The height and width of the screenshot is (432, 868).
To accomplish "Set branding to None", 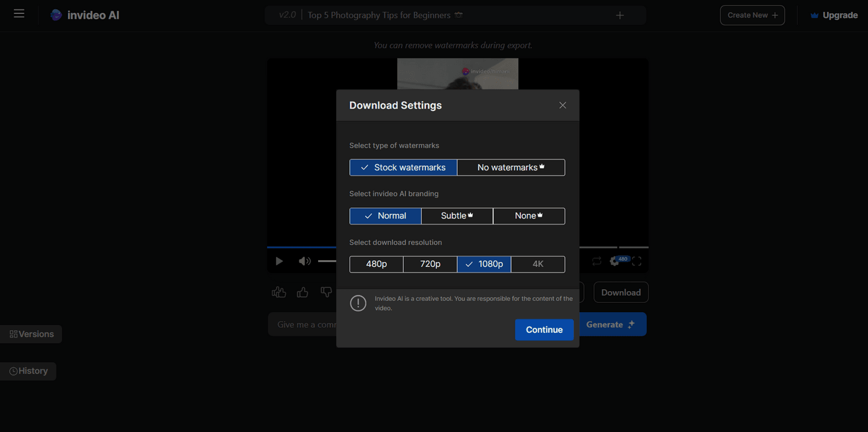I will pos(528,215).
